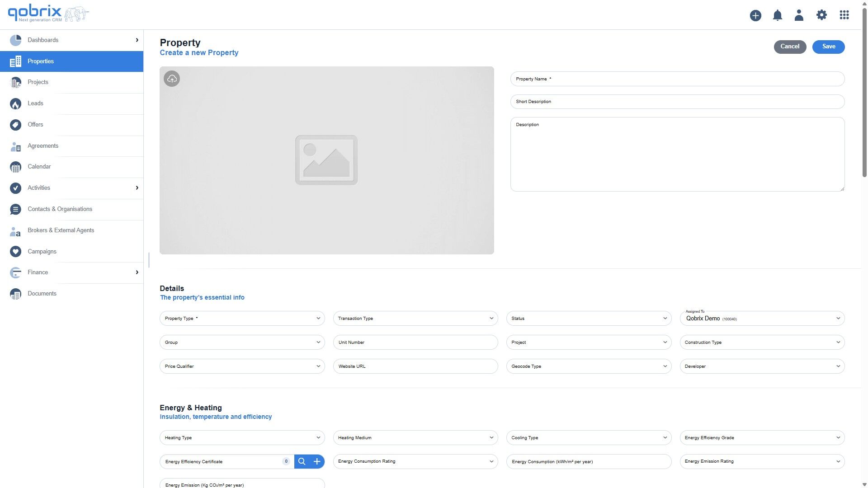Open the settings gear
Screen dimensions: 868x488
click(x=822, y=15)
